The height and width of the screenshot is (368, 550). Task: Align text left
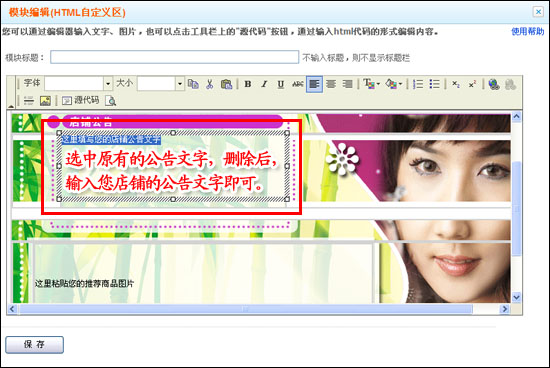pyautogui.click(x=314, y=84)
